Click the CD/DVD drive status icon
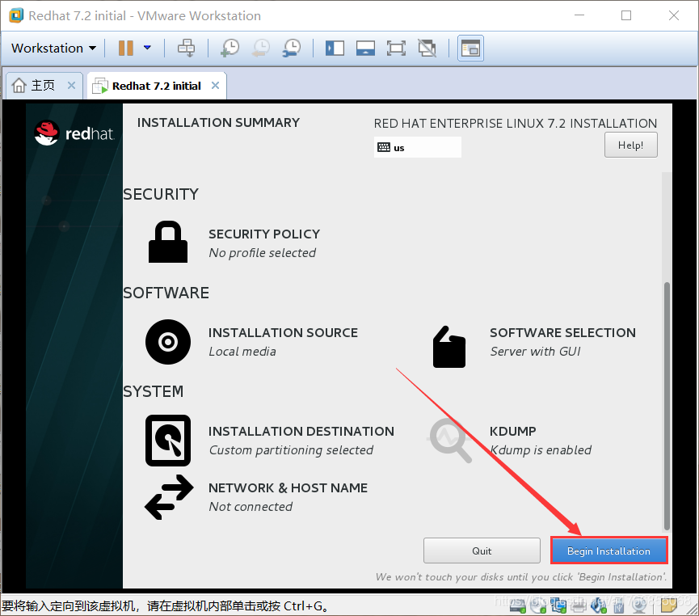Viewport: 699px width, 616px height. 538,605
